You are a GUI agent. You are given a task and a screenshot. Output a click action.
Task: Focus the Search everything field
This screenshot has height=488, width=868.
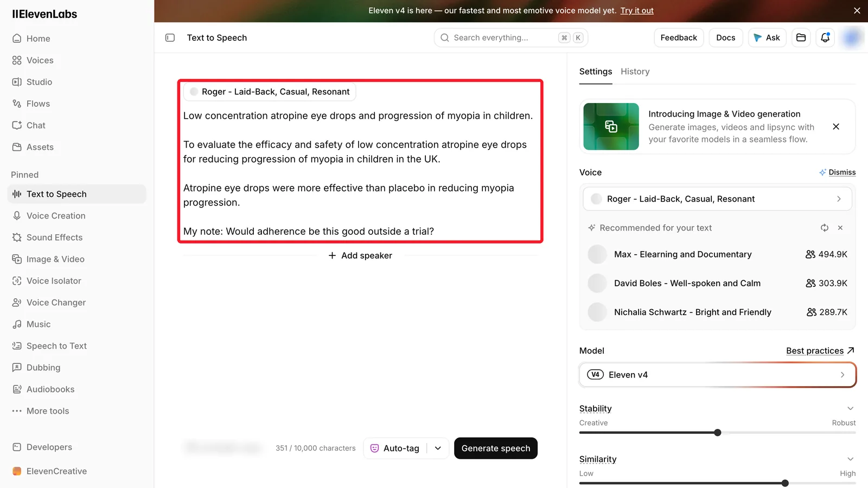(x=510, y=37)
